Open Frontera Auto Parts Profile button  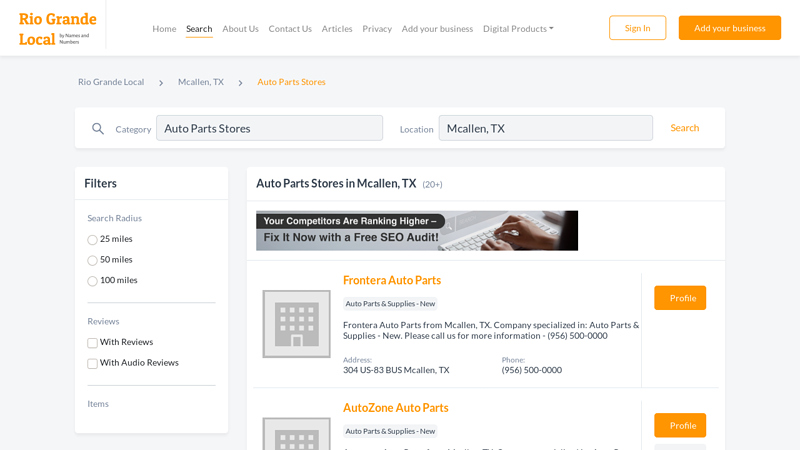pos(680,298)
